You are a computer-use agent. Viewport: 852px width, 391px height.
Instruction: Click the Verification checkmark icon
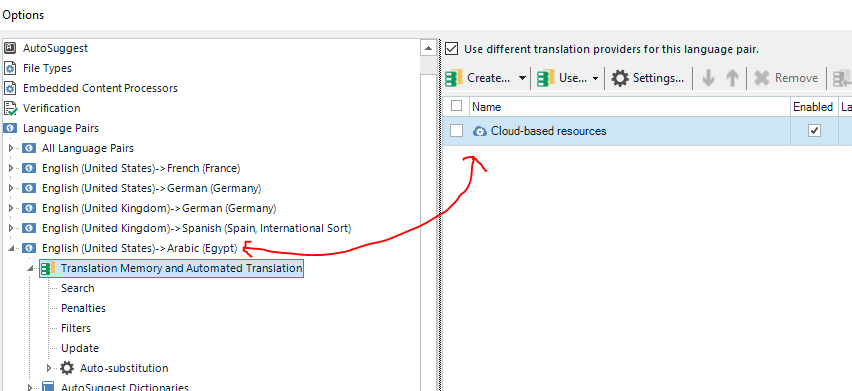(10, 108)
